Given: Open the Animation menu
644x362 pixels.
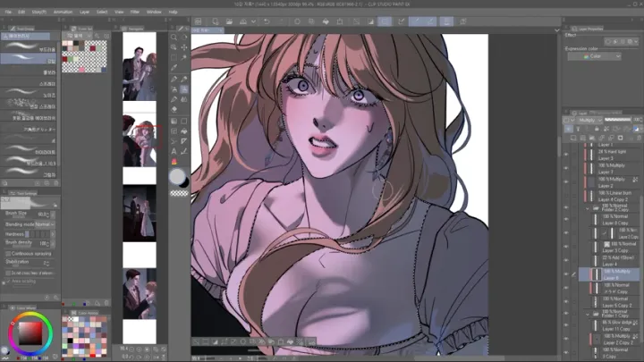Looking at the screenshot, I should click(63, 12).
